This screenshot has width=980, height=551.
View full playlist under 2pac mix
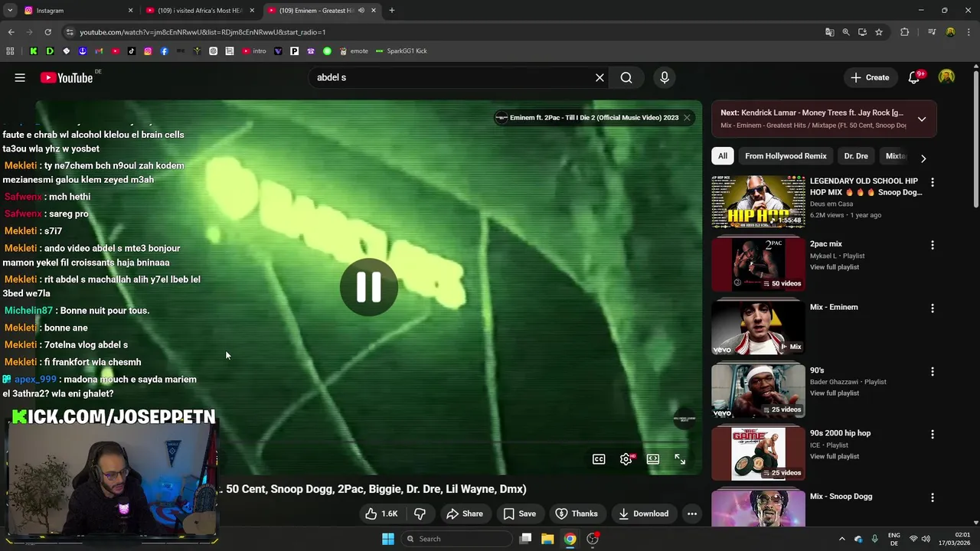835,267
